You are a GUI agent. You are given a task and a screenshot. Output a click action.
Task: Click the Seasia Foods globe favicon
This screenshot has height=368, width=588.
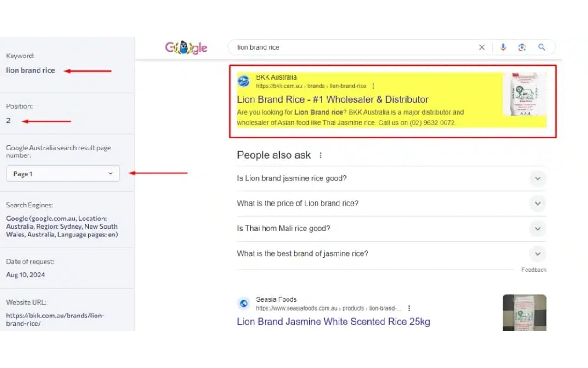click(243, 304)
